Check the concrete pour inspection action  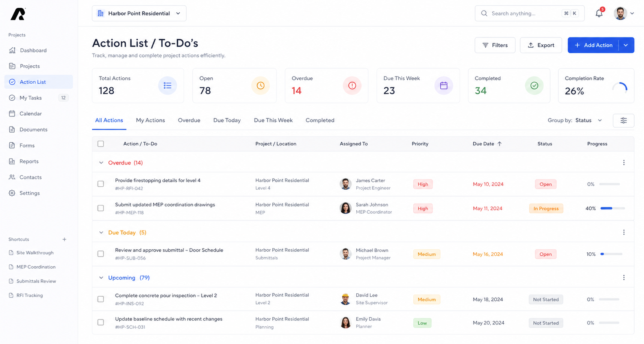tap(101, 299)
